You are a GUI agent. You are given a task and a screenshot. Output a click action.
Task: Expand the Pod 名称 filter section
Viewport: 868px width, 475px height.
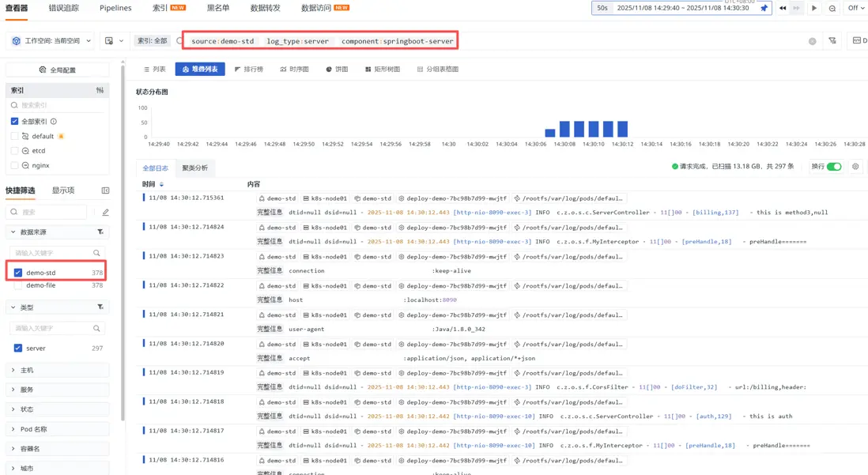pyautogui.click(x=58, y=429)
